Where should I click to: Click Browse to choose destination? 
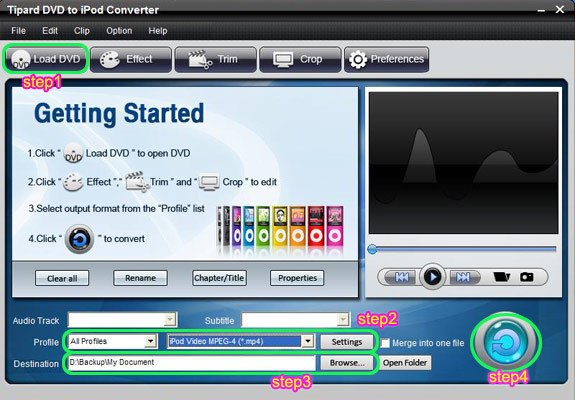(x=347, y=363)
